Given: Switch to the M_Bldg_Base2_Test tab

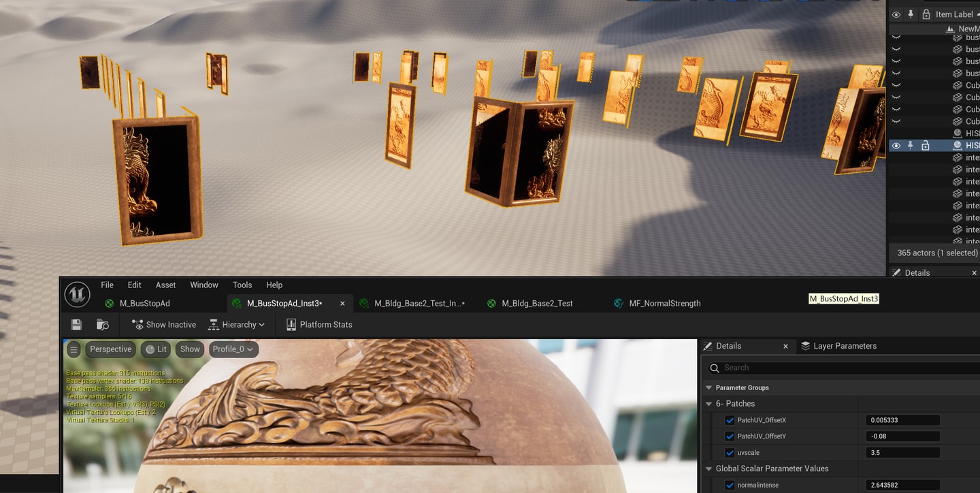Looking at the screenshot, I should (538, 304).
